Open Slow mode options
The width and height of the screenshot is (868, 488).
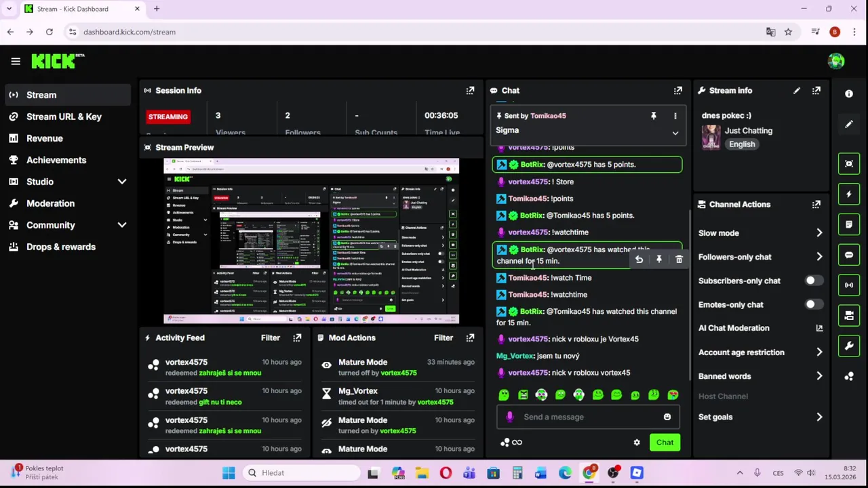(x=761, y=233)
